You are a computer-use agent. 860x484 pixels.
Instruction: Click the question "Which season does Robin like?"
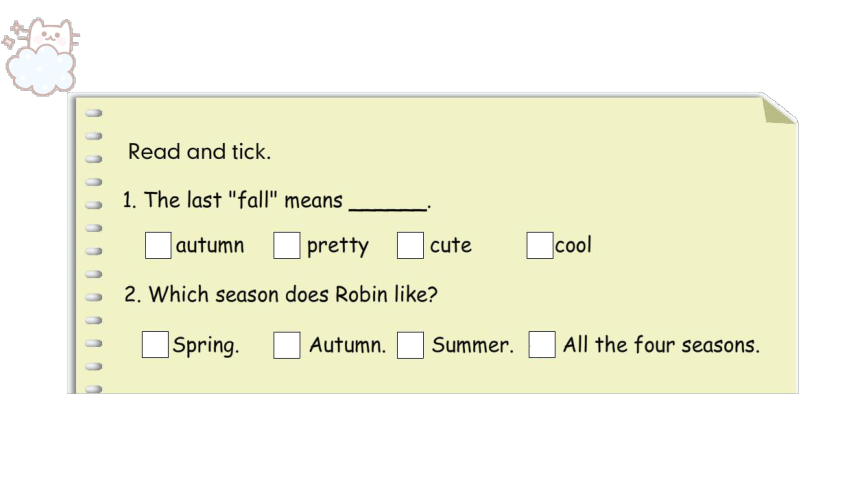pos(281,295)
